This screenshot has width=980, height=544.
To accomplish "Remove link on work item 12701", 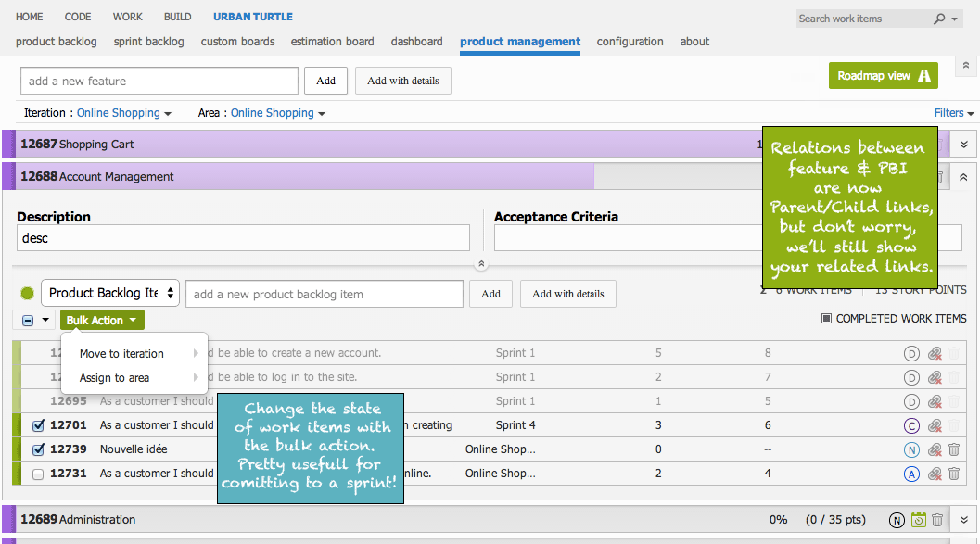I will coord(935,425).
